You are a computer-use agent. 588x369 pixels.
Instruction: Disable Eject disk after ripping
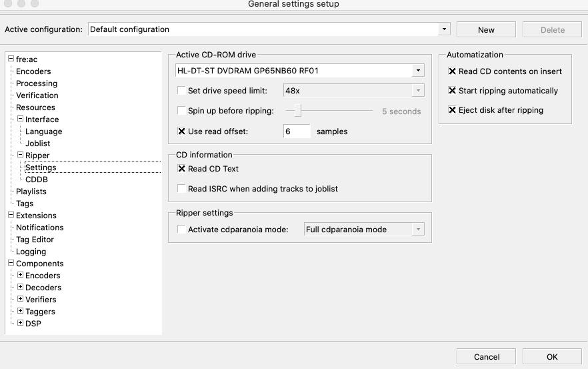[453, 110]
